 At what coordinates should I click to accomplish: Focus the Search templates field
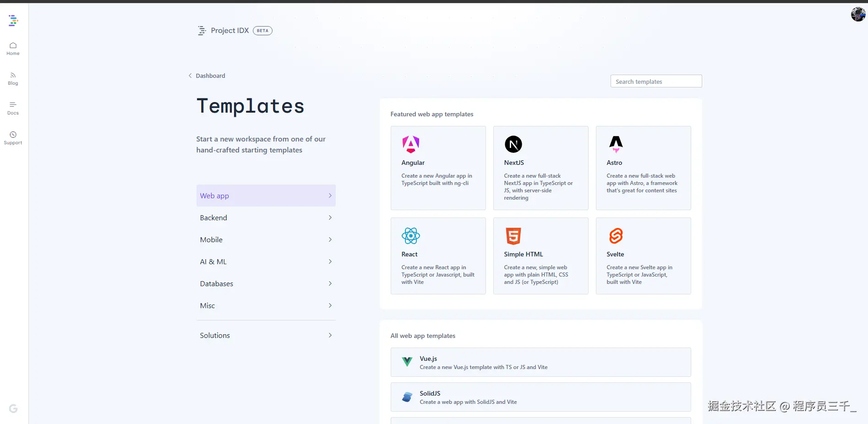(656, 81)
